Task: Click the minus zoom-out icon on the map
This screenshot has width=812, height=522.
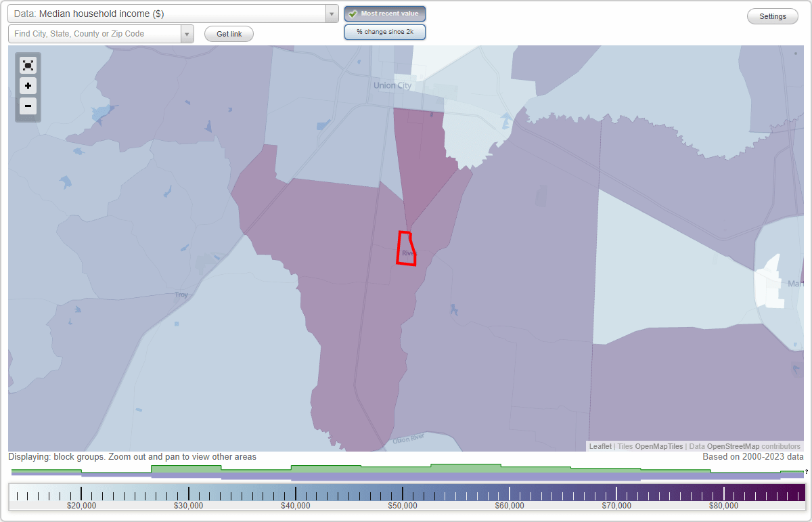Action: tap(28, 106)
